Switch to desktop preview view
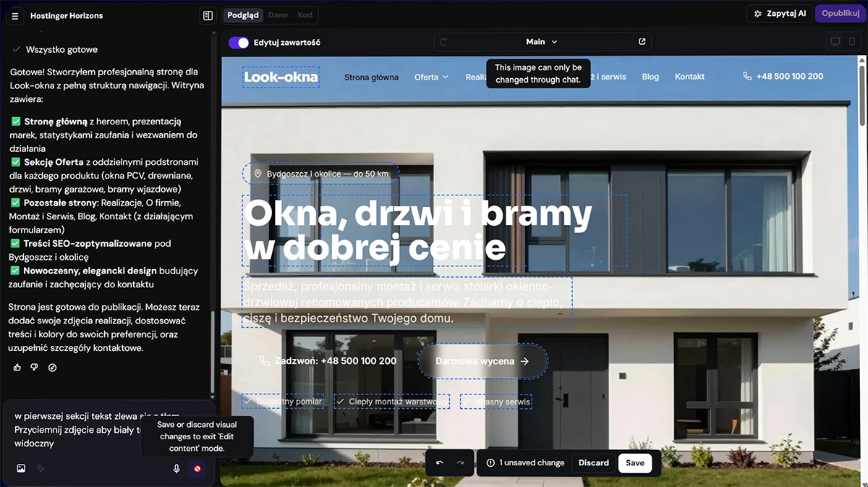Viewport: 868px width, 487px height. [835, 42]
